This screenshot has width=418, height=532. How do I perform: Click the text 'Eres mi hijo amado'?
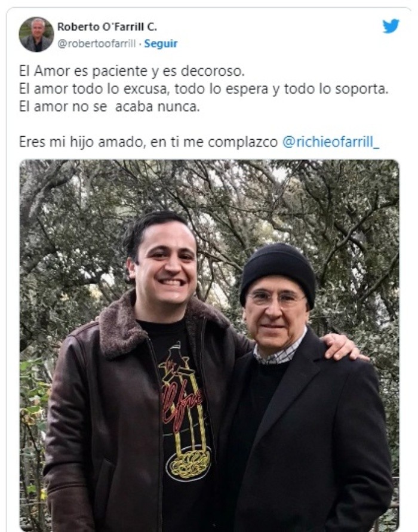[82, 142]
